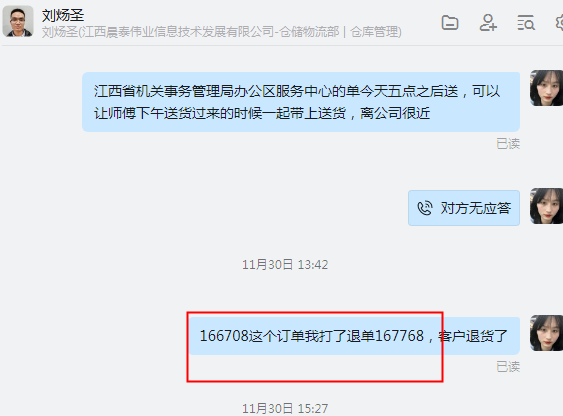Click the add member icon in header
The height and width of the screenshot is (416, 563).
pyautogui.click(x=488, y=23)
